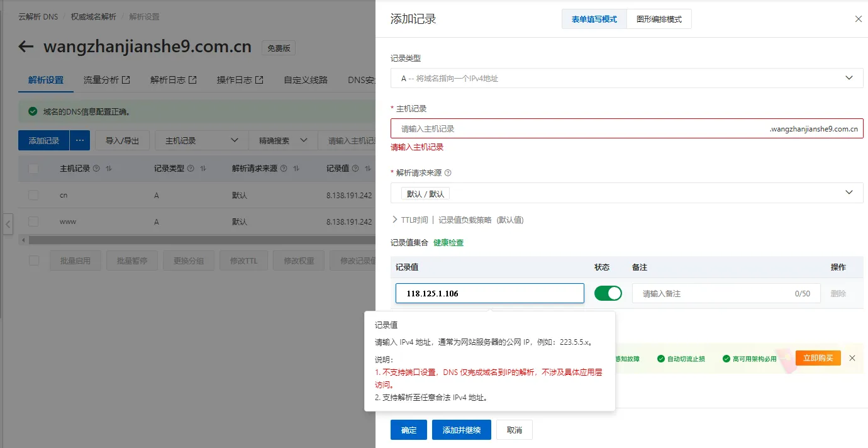Click the sort icon beside 主机记录 column header
The image size is (868, 448).
pos(109,169)
